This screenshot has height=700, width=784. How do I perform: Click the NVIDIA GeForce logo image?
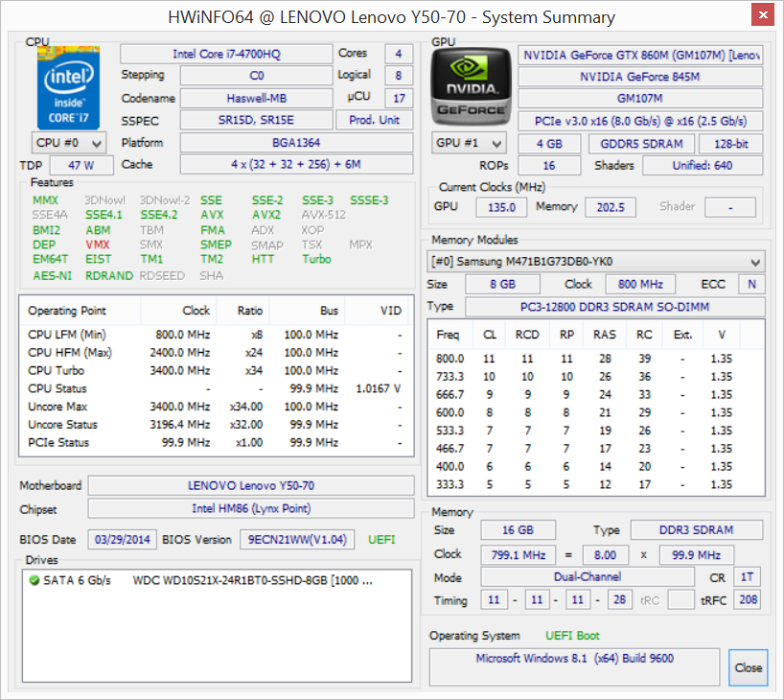point(471,86)
